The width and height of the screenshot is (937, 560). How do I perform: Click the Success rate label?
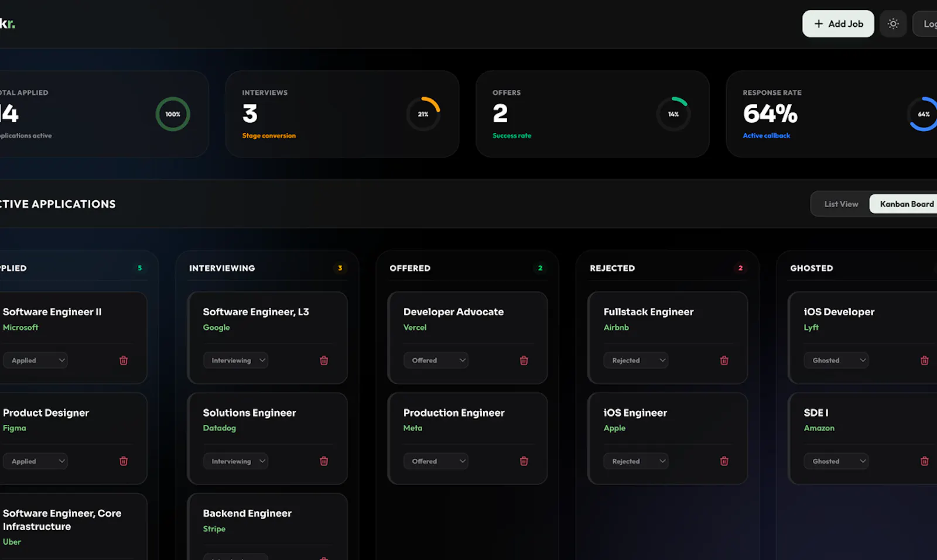coord(512,136)
